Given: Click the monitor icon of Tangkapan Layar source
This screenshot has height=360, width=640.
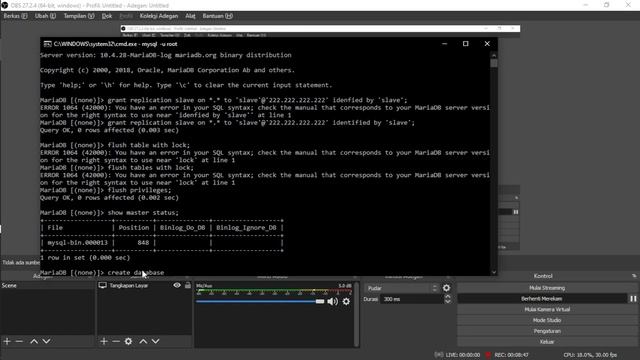Looking at the screenshot, I should click(102, 285).
